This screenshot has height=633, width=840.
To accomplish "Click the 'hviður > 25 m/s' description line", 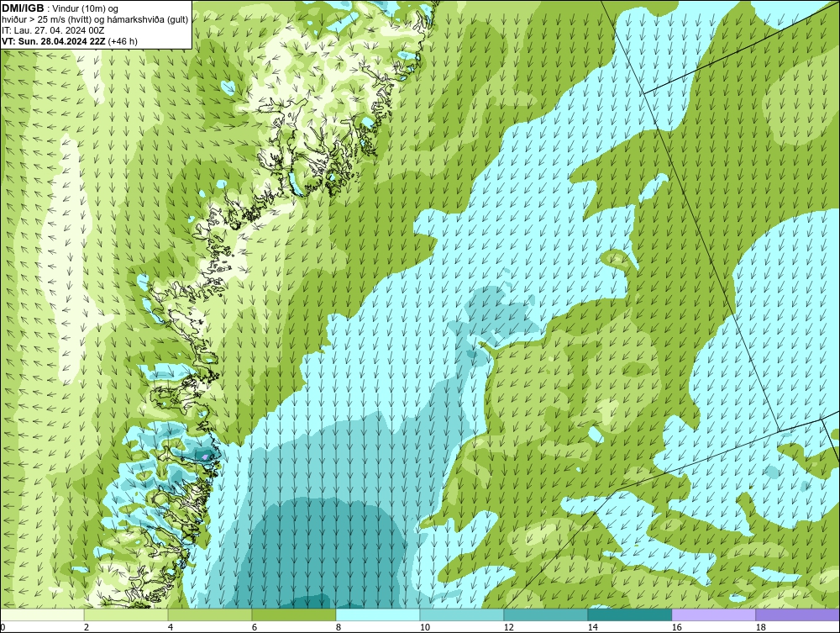I will click(96, 20).
